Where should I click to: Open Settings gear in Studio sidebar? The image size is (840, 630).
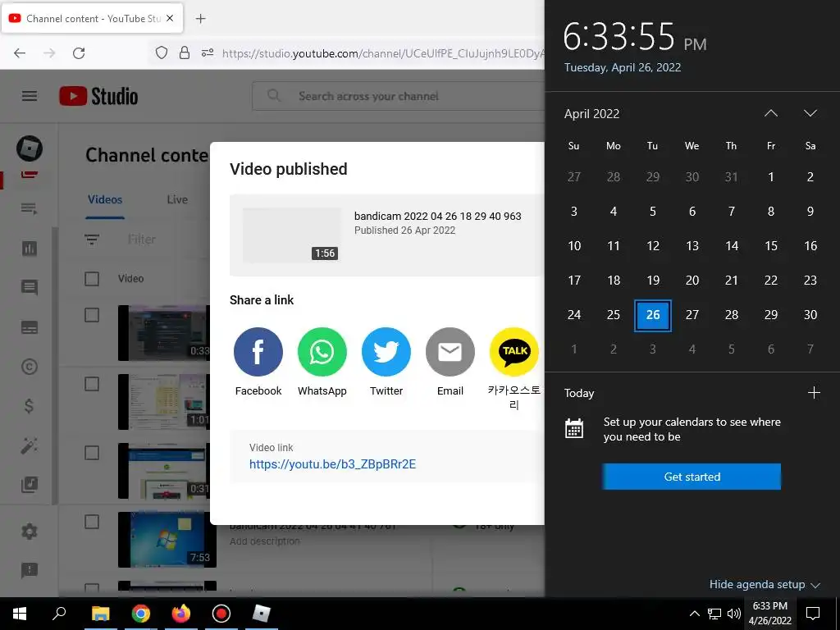30,532
